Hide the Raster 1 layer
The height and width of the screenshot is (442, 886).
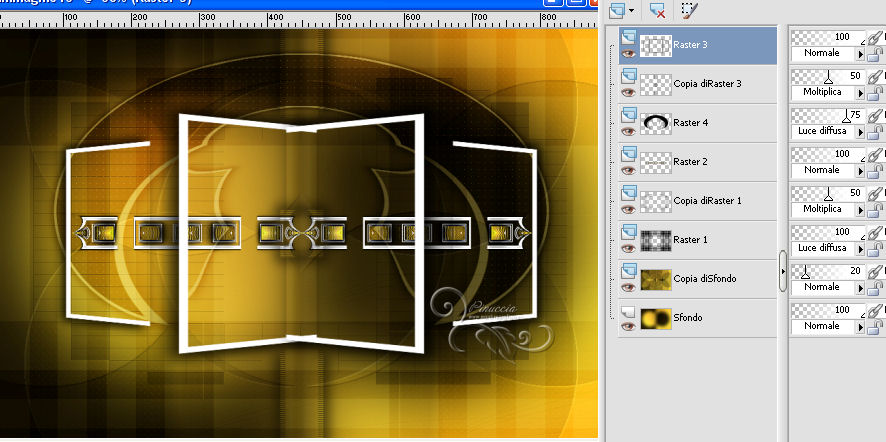[628, 249]
